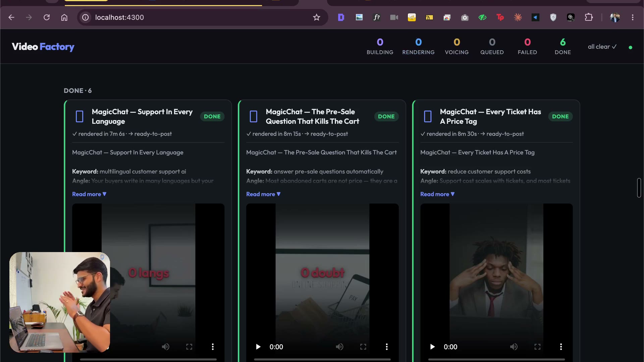
Task: Go back using the browser back arrow
Action: [x=11, y=17]
